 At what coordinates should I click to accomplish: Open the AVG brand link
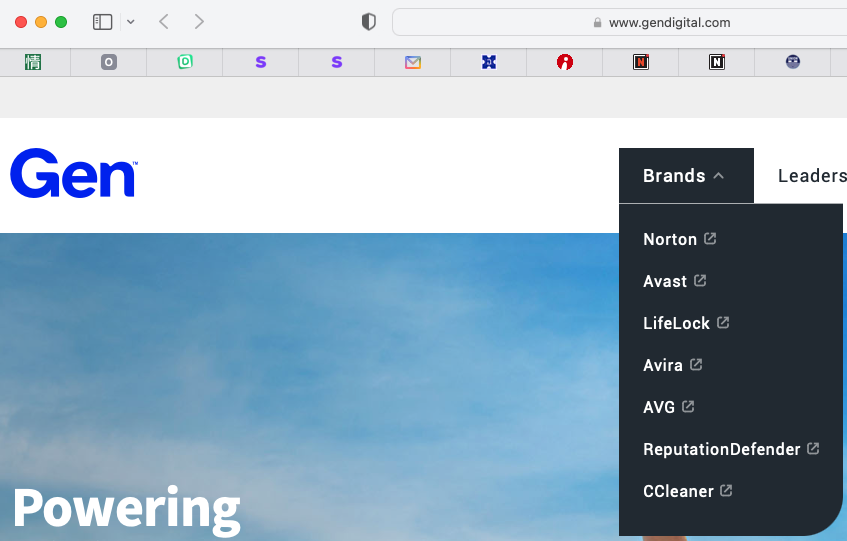[659, 407]
